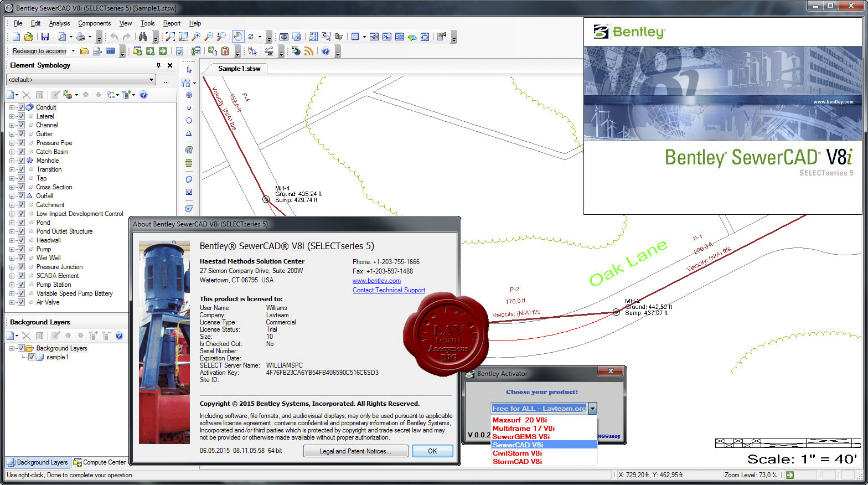Expand the Pond tree node
This screenshot has width=868, height=485.
pyautogui.click(x=12, y=223)
